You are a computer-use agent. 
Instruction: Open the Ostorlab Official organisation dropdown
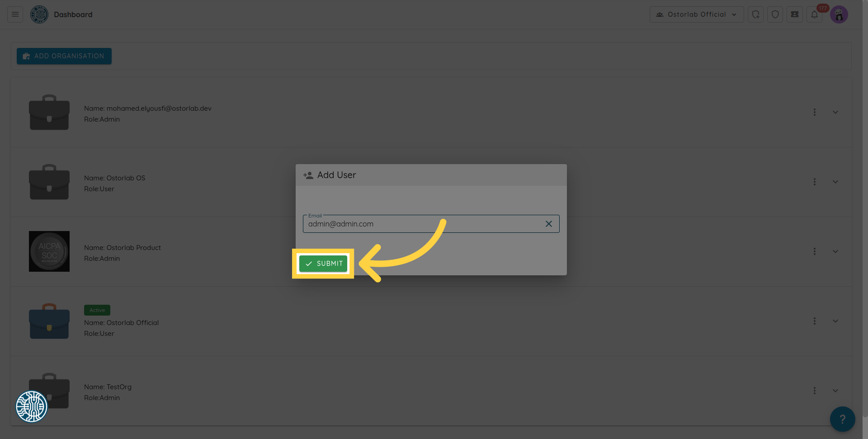point(696,14)
